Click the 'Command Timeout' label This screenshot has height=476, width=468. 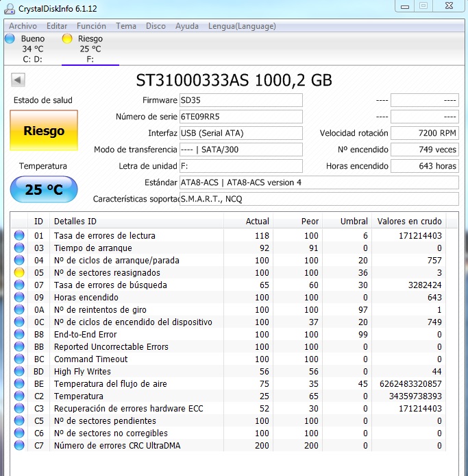[90, 359]
